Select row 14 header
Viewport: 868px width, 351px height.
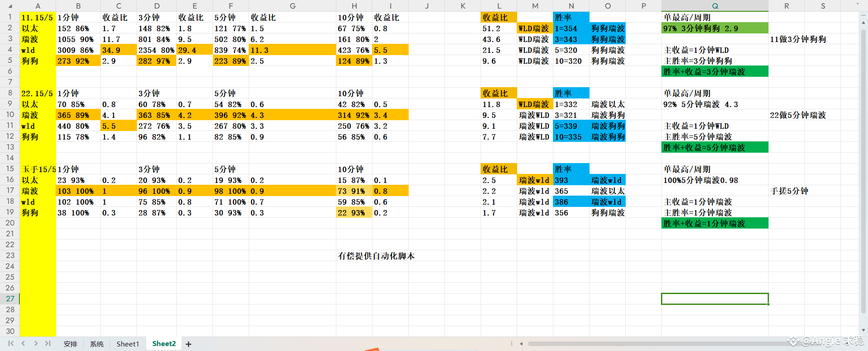10,158
